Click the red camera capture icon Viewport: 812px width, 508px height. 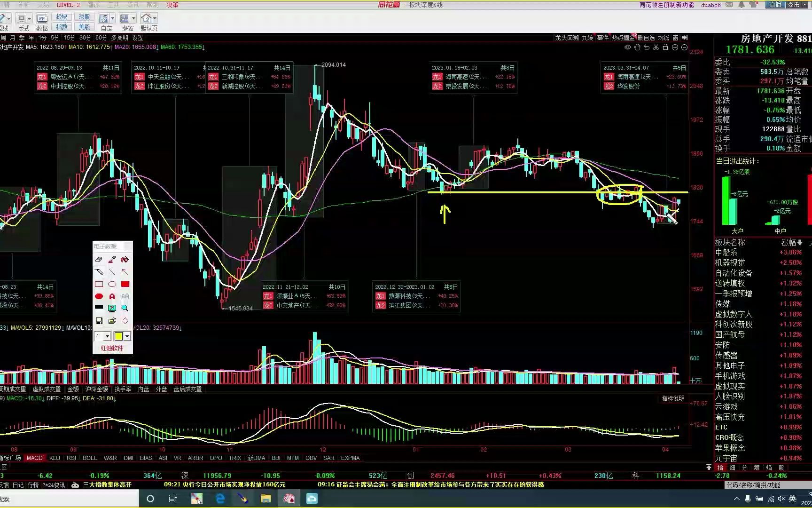coord(125,260)
